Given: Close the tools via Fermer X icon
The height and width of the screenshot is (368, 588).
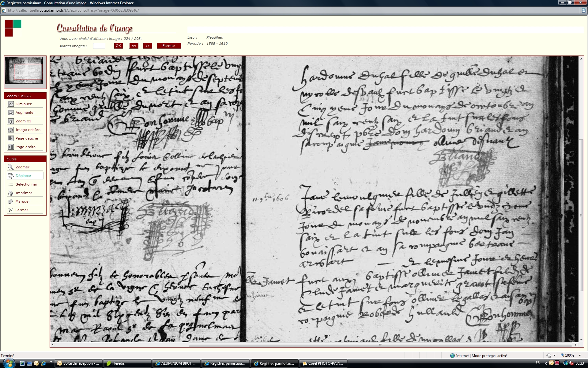Looking at the screenshot, I should pyautogui.click(x=11, y=210).
